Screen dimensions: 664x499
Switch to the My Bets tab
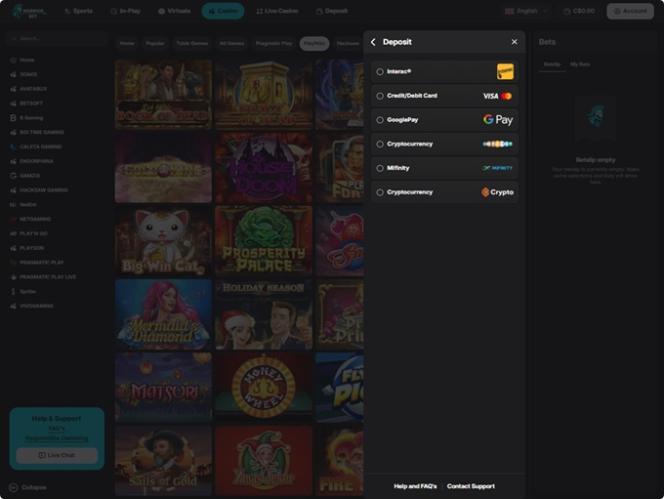pyautogui.click(x=580, y=64)
